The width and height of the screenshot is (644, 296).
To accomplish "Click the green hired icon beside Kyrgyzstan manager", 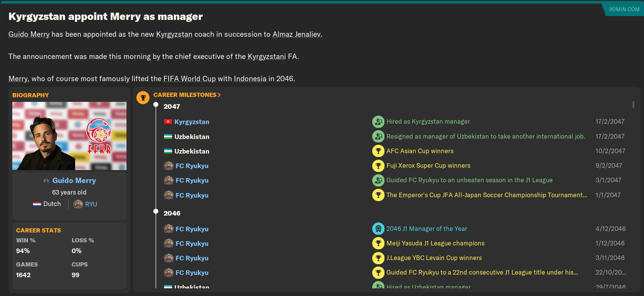I will pos(378,122).
